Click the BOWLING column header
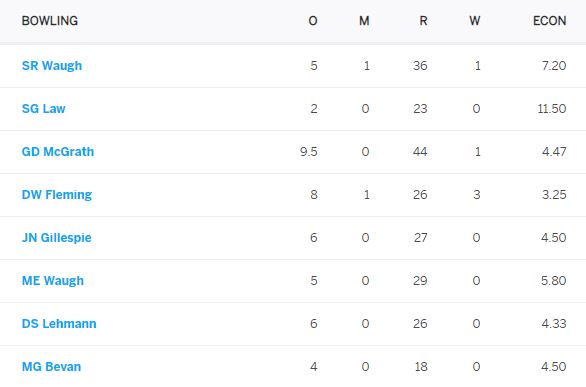Screen dimensions: 586x387 [50, 21]
